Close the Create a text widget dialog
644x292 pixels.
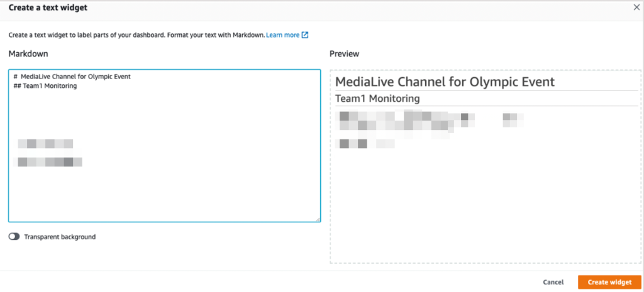636,8
